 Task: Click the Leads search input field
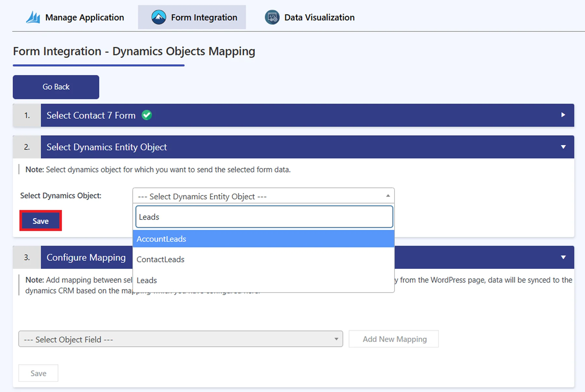click(264, 217)
